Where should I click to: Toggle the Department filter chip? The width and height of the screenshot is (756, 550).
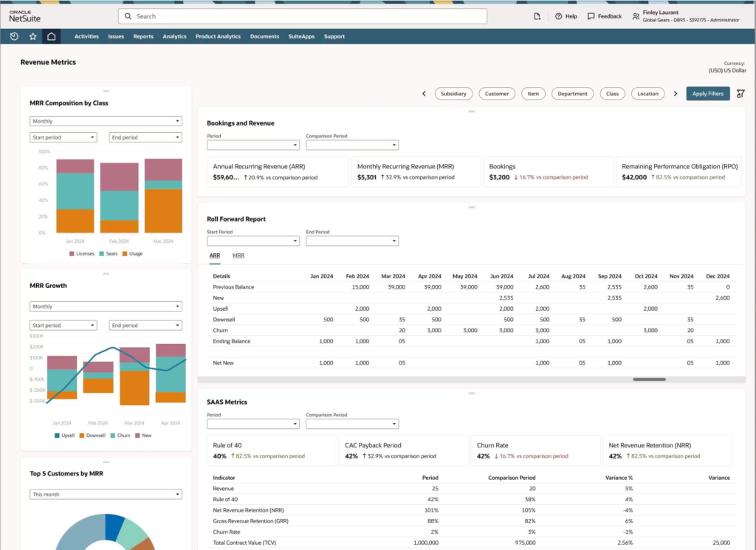click(x=572, y=94)
